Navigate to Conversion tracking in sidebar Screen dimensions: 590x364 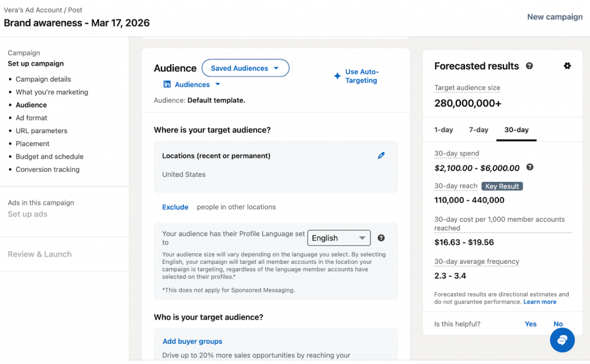tap(47, 169)
